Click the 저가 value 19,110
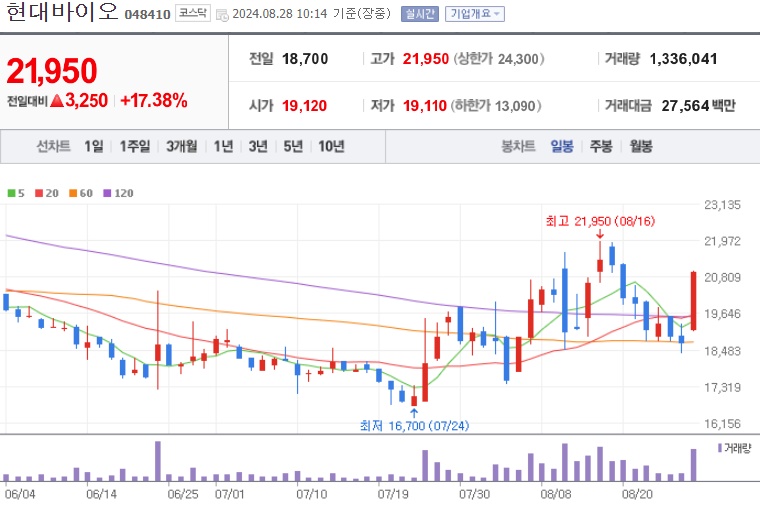Screen dimensions: 760x510 (425, 106)
